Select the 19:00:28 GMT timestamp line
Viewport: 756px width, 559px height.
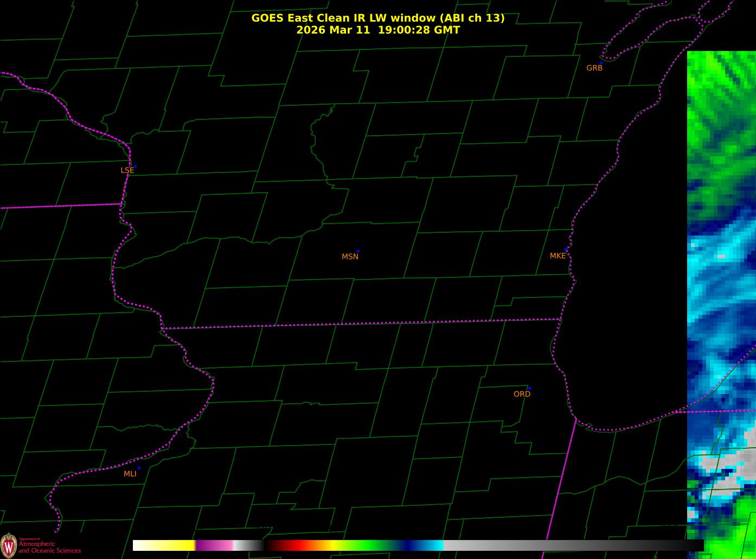click(378, 30)
